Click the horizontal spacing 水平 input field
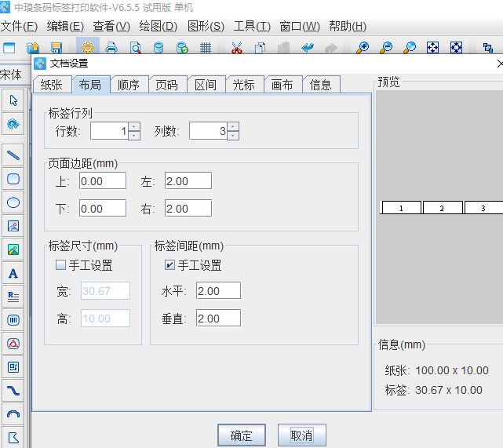This screenshot has height=448, width=503. coord(218,291)
